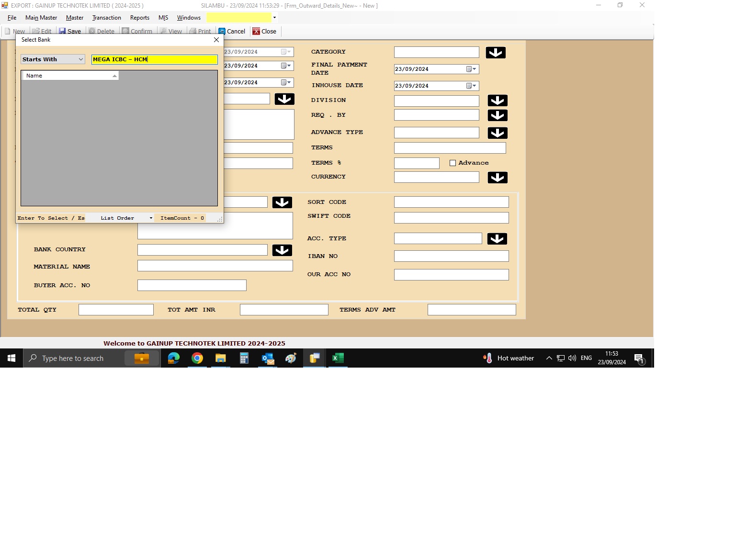
Task: Click the SWIFT CODE input field
Action: point(451,218)
